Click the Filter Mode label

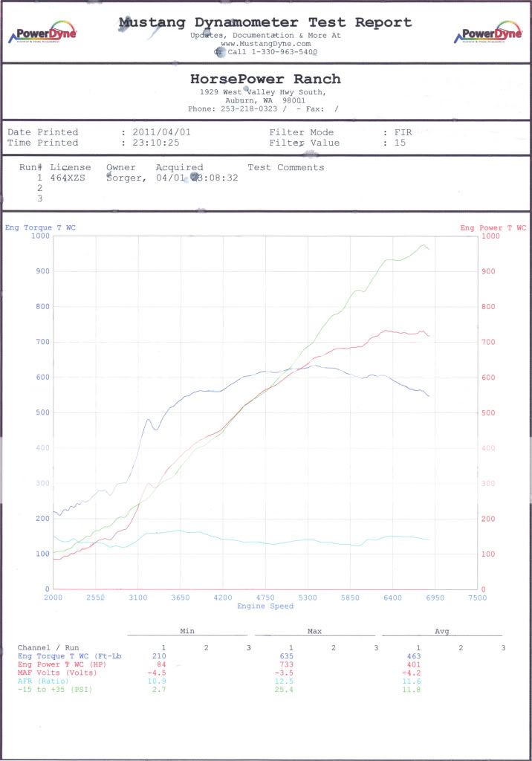click(302, 132)
